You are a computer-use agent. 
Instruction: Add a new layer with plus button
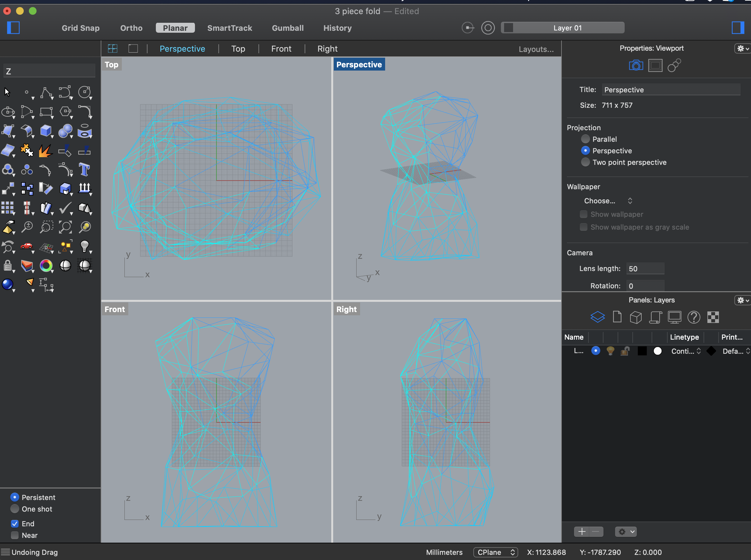click(x=582, y=531)
